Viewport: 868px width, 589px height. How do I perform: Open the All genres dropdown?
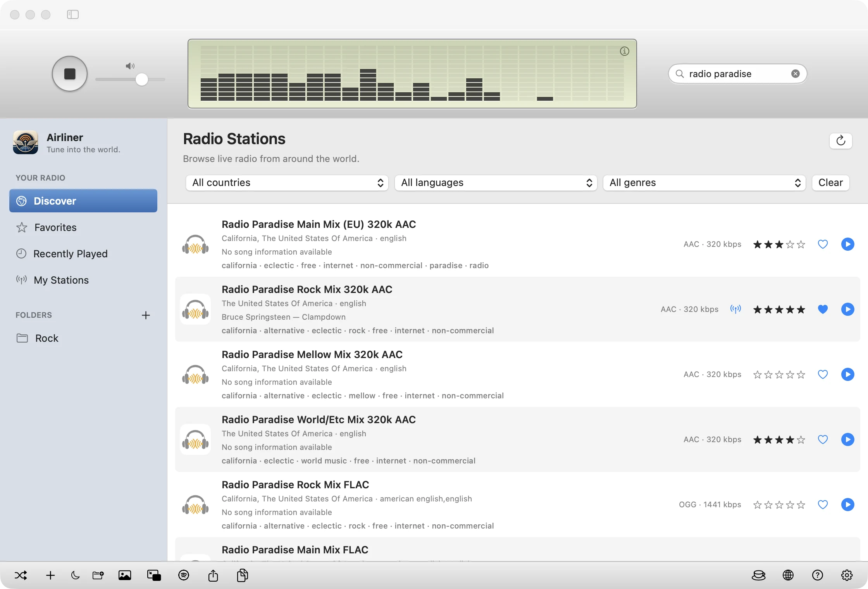(x=704, y=183)
